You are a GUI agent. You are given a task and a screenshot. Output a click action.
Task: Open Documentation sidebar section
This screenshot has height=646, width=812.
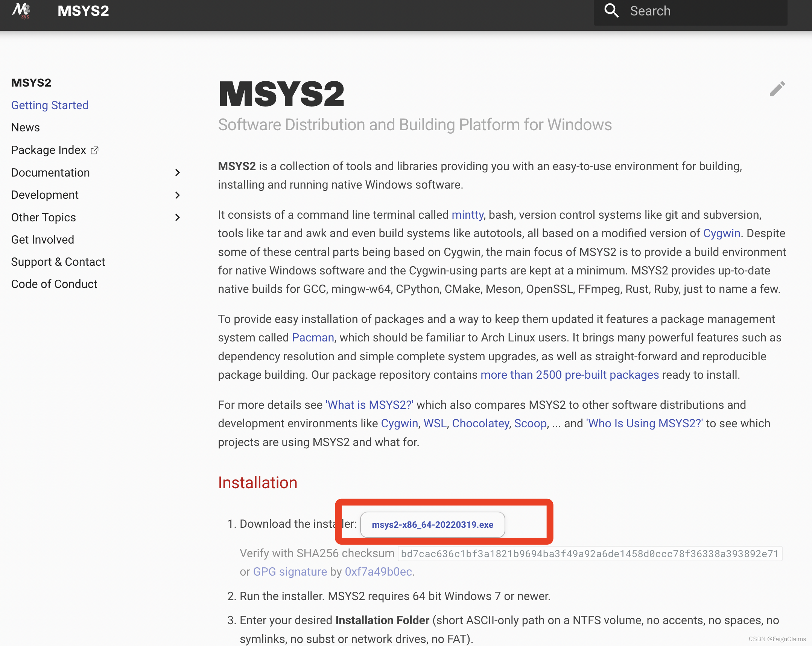[50, 172]
